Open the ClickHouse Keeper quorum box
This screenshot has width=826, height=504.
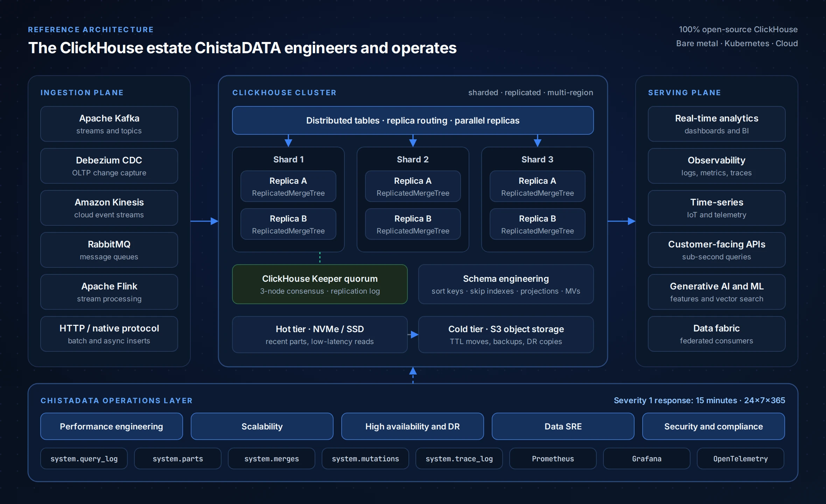320,284
